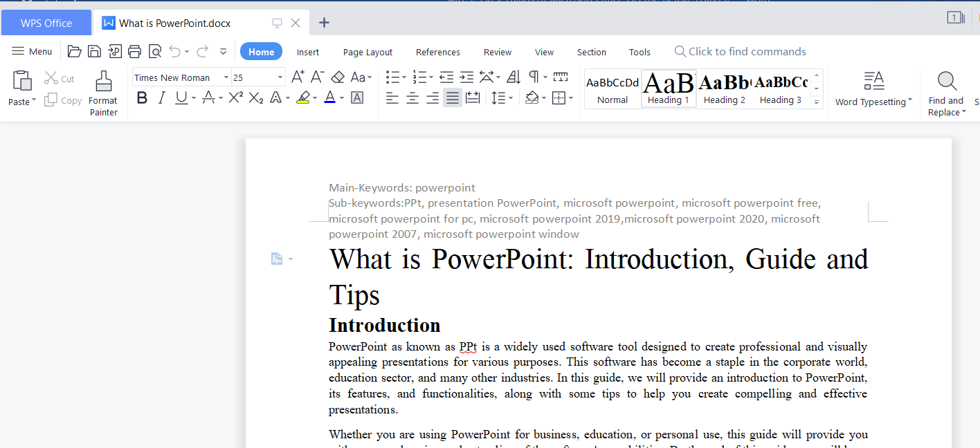
Task: Toggle justified text alignment
Action: [x=453, y=98]
